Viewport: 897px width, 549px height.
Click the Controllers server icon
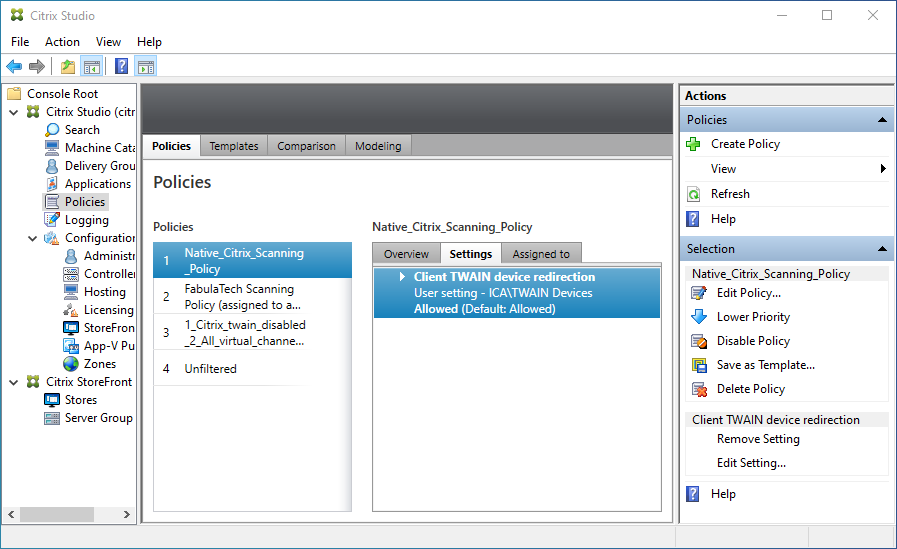click(71, 274)
